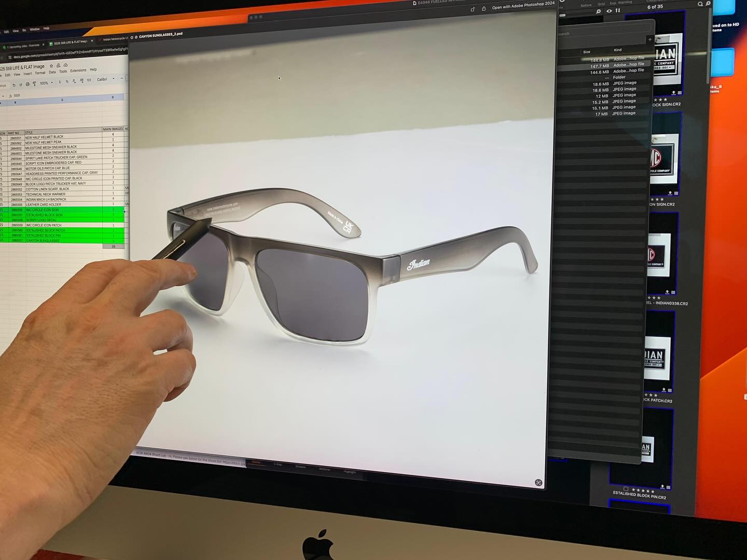
Task: Increase decimal places in Sheets toolbar
Action: 81,80
